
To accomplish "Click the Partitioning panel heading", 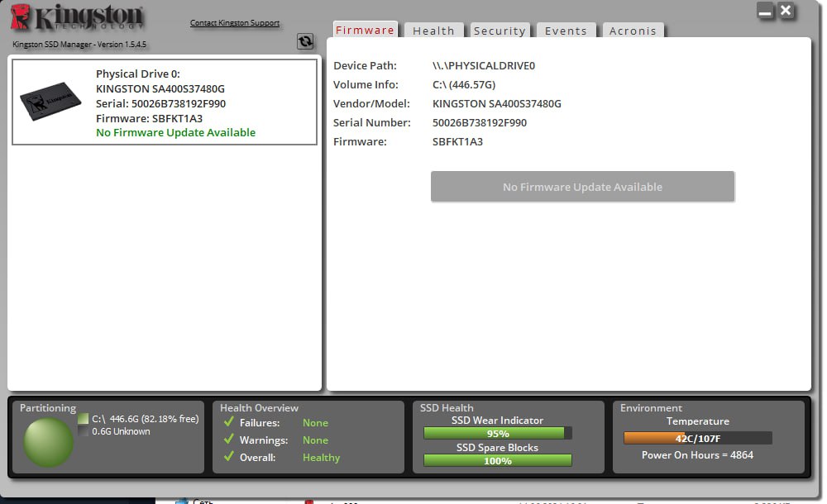I will pos(48,407).
